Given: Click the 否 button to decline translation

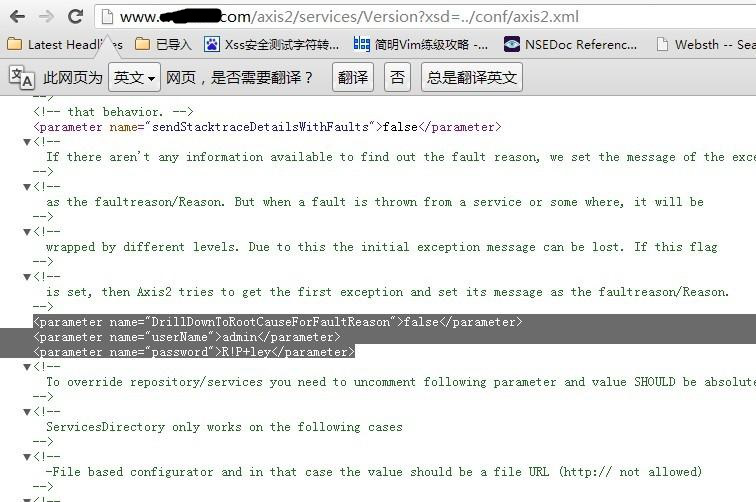Looking at the screenshot, I should [397, 77].
